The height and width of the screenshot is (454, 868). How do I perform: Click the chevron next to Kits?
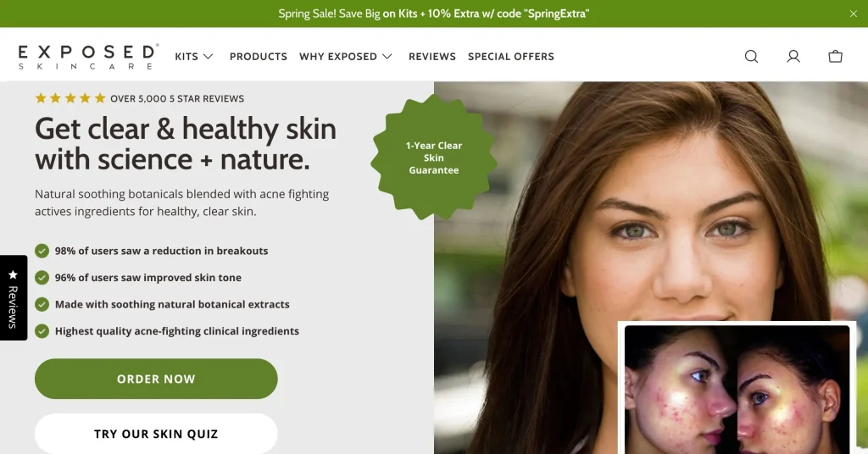(209, 57)
